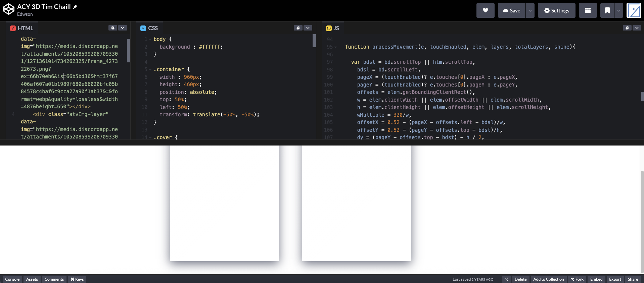The image size is (644, 283).
Task: Fold the .container CSS rule arrow
Action: pyautogui.click(x=150, y=70)
